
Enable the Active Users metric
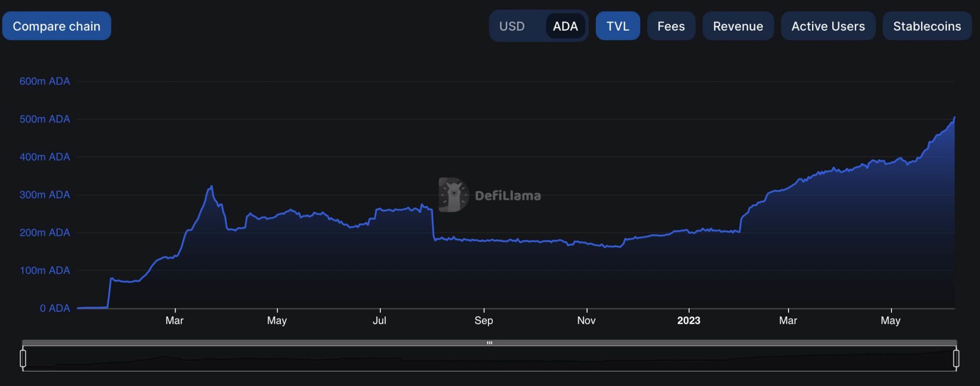click(828, 26)
